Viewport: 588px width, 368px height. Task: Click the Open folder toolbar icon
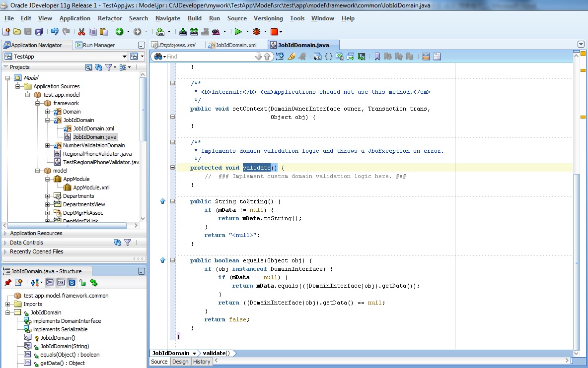click(17, 32)
